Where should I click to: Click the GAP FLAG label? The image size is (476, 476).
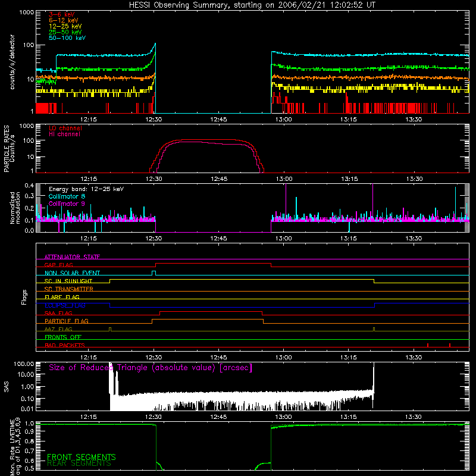pos(58,265)
